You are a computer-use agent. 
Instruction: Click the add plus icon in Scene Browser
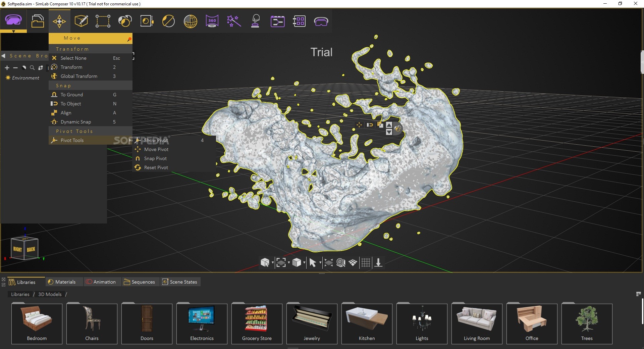7,68
